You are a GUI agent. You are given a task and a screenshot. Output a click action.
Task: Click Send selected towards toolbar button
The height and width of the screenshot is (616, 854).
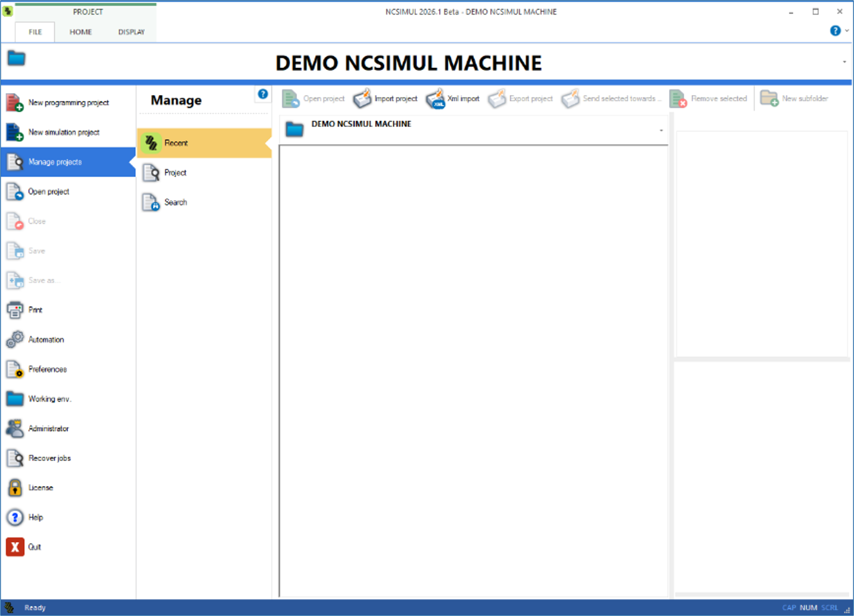(611, 99)
